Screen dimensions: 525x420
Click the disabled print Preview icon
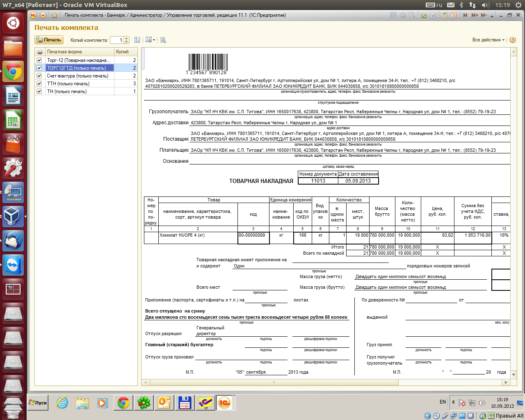click(x=412, y=15)
